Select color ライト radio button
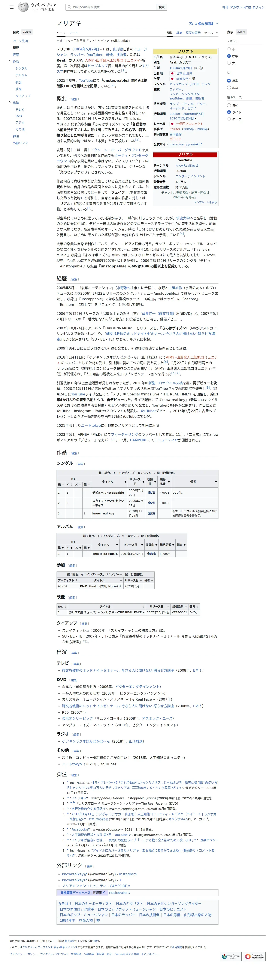Screen dimensions: 275x980 229,112
